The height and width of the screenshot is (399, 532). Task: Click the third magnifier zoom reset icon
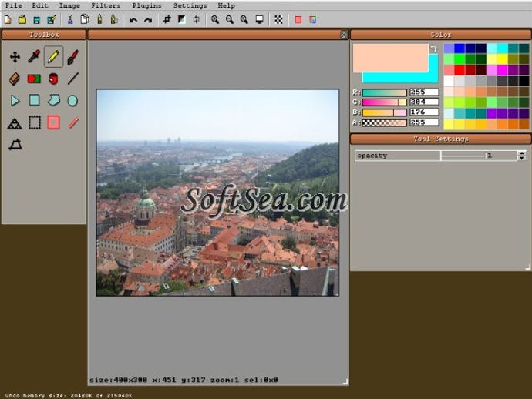click(244, 20)
